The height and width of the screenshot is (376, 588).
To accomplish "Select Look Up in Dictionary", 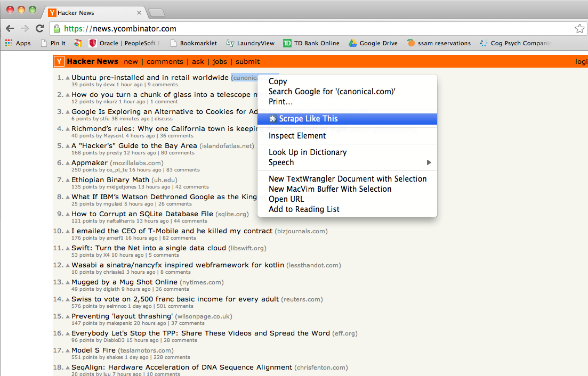I will tap(308, 152).
